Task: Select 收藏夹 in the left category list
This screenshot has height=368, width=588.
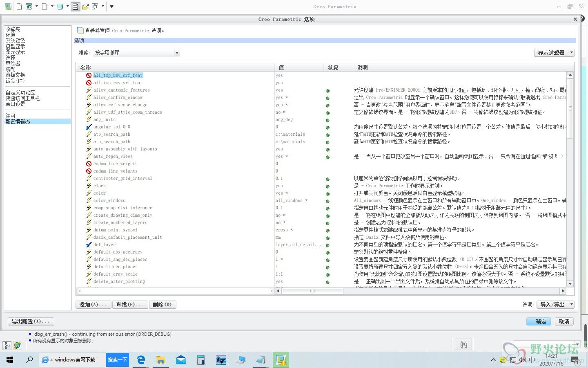Action: pos(13,29)
